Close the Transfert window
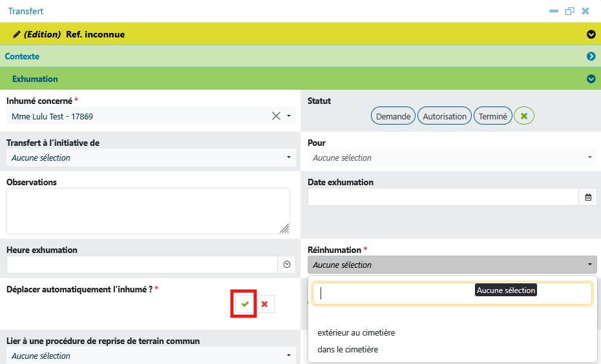 point(585,11)
